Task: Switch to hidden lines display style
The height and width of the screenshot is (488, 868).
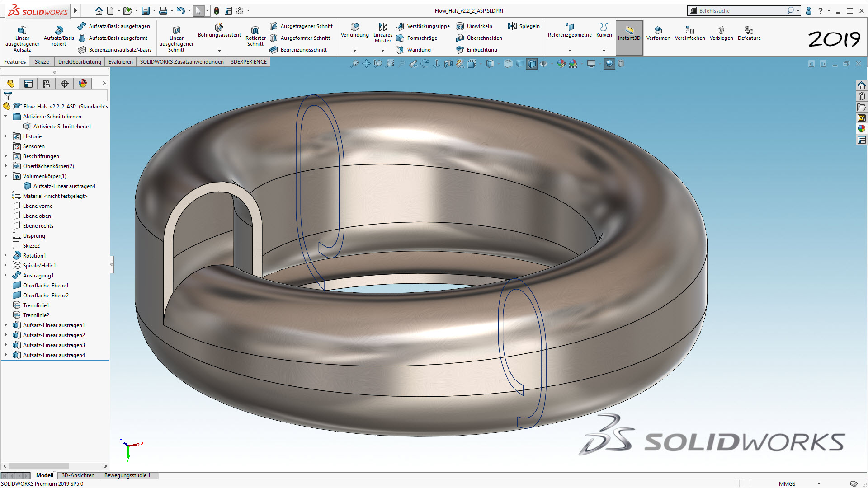Action: point(508,64)
